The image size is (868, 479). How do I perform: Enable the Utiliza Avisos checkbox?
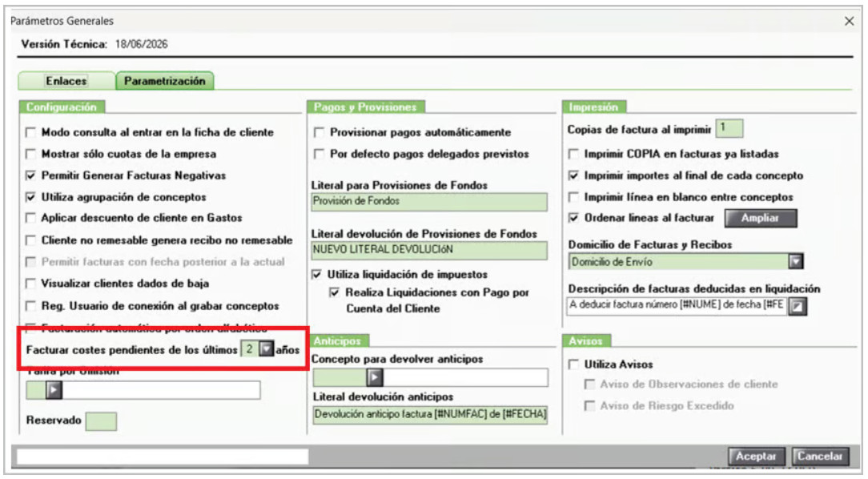point(574,364)
